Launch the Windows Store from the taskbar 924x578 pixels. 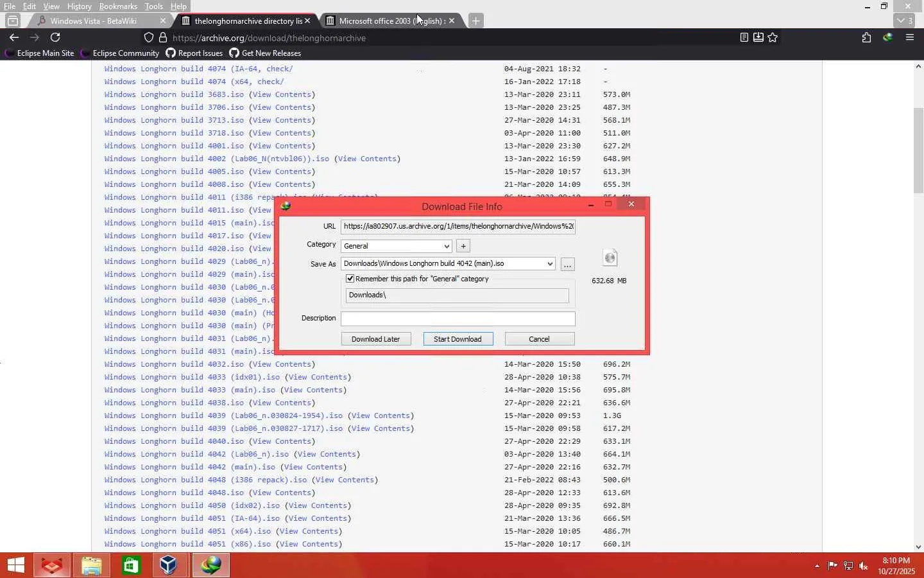tap(132, 565)
